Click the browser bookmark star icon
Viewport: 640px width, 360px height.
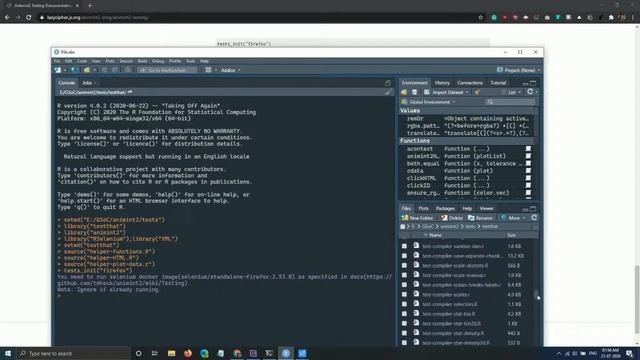480,18
